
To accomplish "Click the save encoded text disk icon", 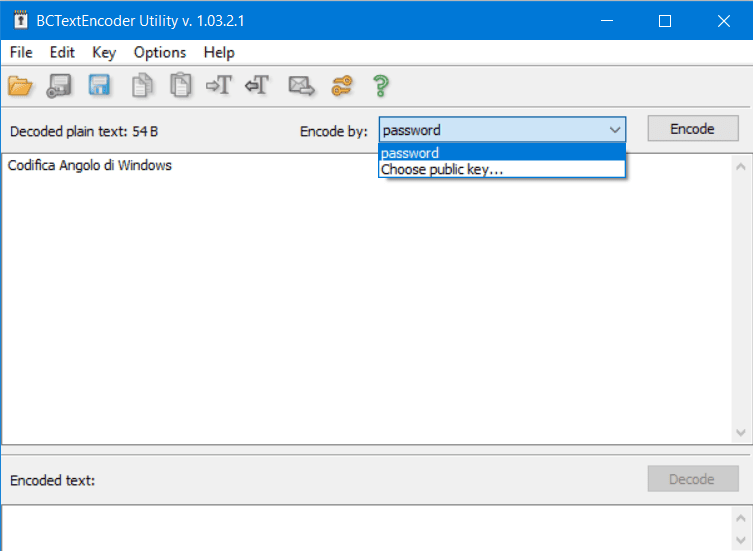I will pos(59,86).
